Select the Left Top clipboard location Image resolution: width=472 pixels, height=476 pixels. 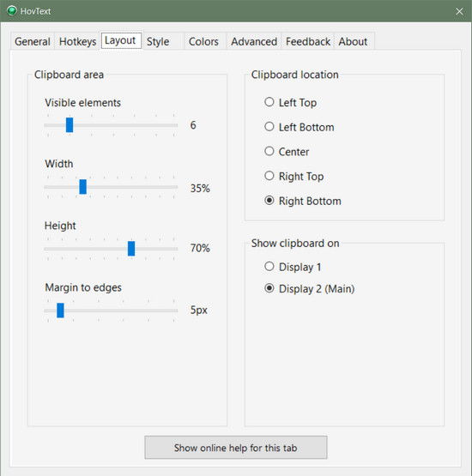click(x=290, y=103)
